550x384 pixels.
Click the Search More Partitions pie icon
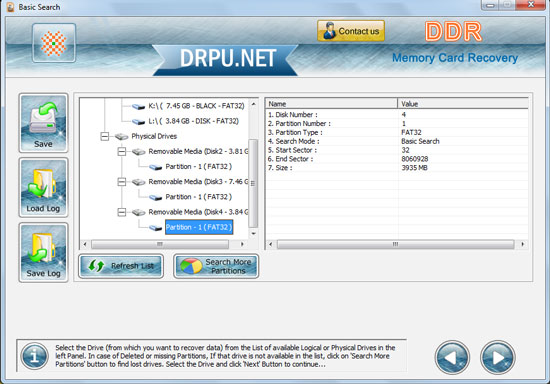click(x=191, y=266)
